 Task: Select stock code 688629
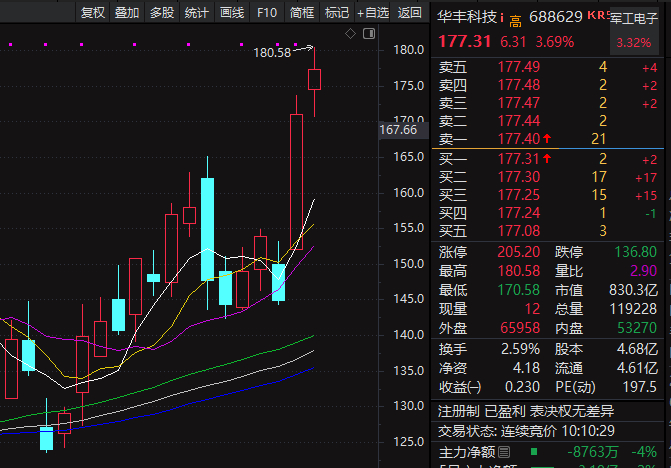coord(556,17)
